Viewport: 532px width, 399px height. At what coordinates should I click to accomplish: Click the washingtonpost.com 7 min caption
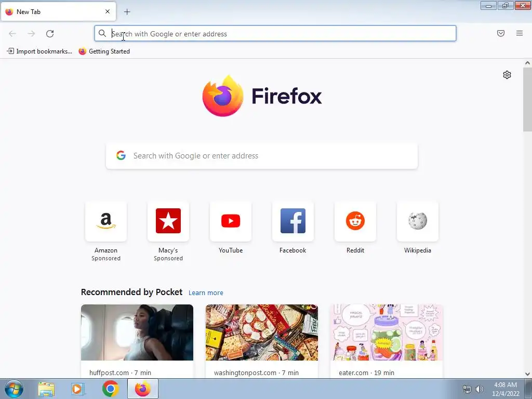(256, 373)
